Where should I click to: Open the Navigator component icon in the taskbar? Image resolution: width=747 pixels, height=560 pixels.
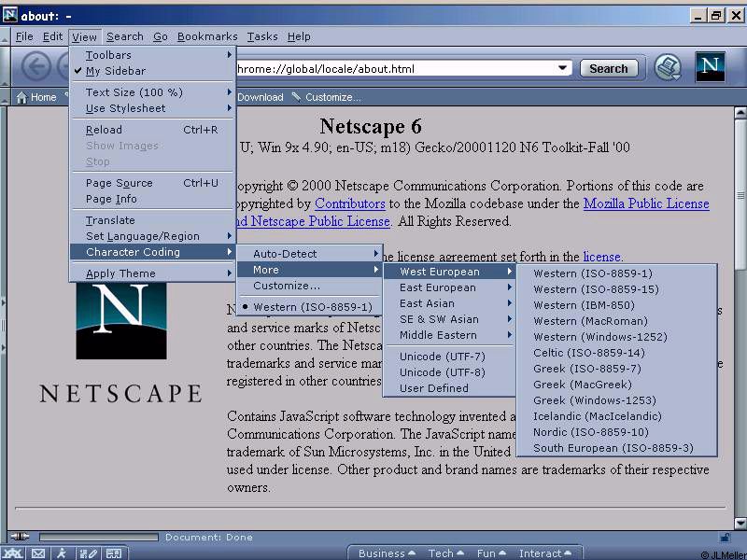(x=13, y=553)
